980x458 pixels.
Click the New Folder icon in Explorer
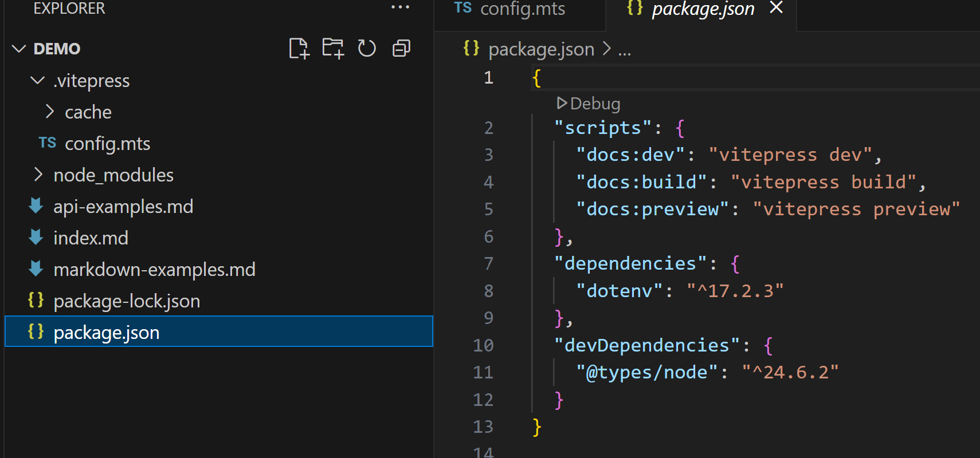click(x=332, y=49)
